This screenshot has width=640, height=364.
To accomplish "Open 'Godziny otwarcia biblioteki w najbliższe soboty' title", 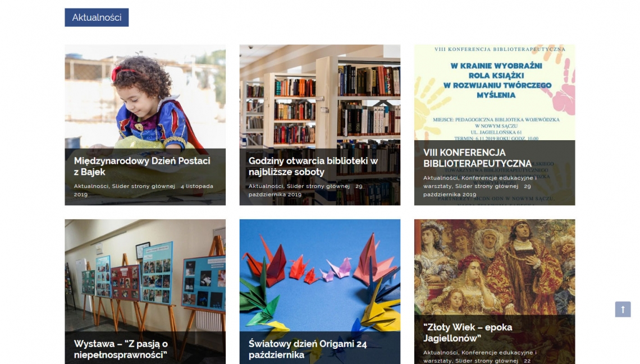I will point(313,167).
